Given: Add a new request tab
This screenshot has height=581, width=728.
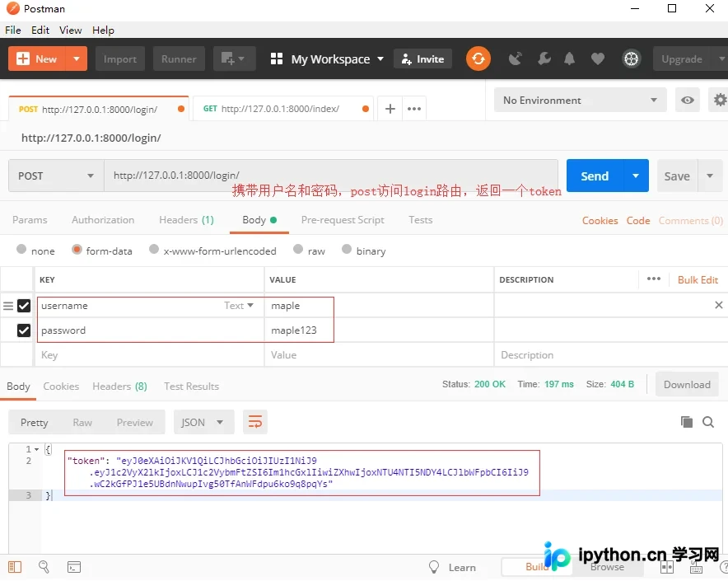Looking at the screenshot, I should pyautogui.click(x=390, y=109).
